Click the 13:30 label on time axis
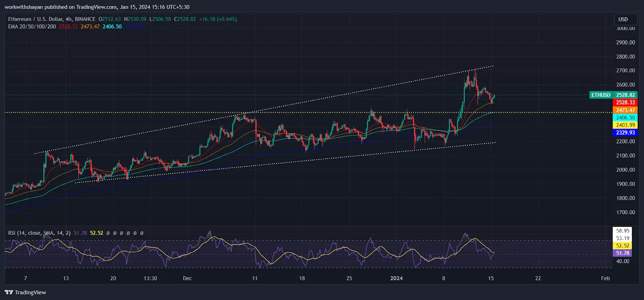Viewport: 644px width, 300px height. 150,278
